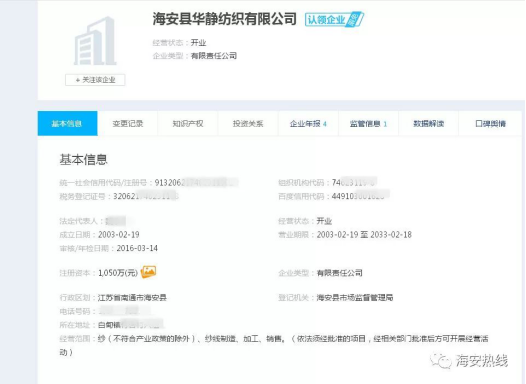This screenshot has width=526, height=384.
Task: Click the +关注该企业 follow button
Action: coord(95,80)
